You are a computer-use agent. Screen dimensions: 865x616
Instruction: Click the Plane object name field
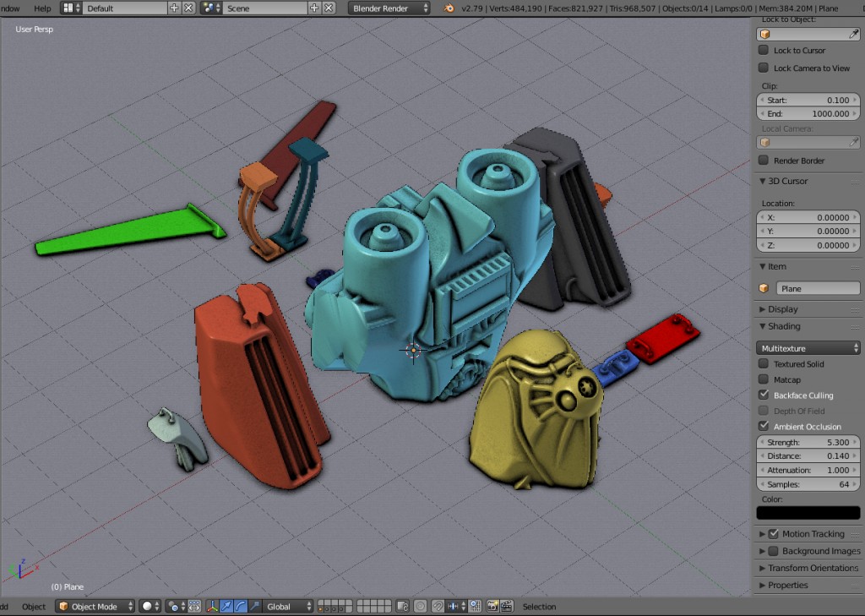pyautogui.click(x=818, y=287)
